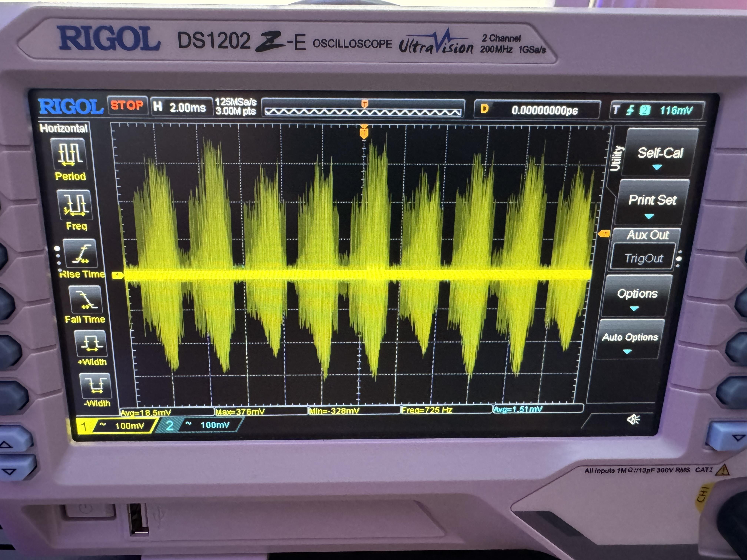Select the Rise Time measurement icon
This screenshot has height=560, width=747.
[x=80, y=254]
